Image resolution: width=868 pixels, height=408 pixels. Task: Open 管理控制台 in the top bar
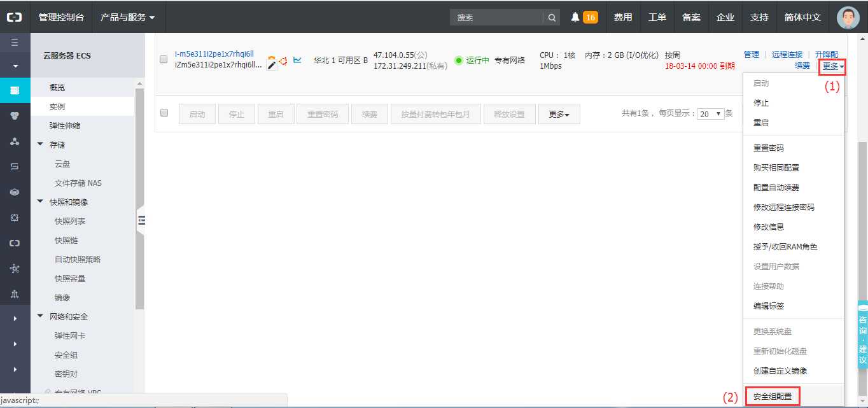[x=61, y=17]
